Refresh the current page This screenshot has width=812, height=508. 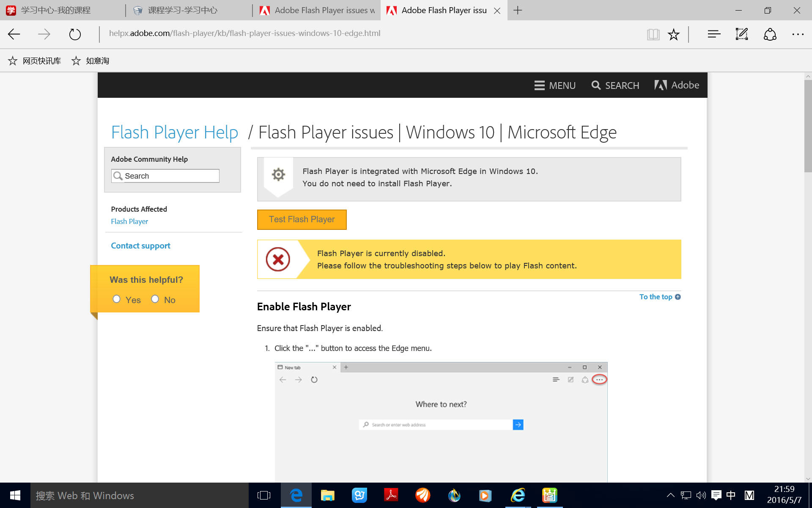[75, 34]
